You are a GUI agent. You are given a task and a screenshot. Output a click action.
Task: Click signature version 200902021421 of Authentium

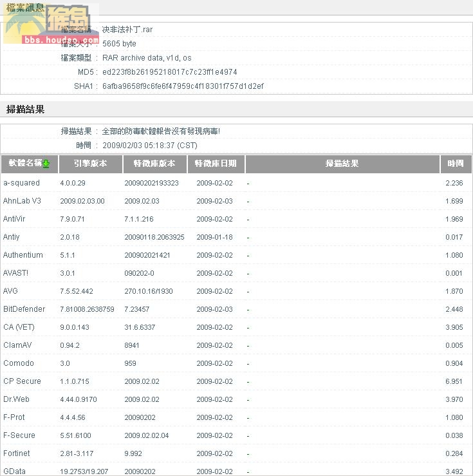click(x=147, y=255)
